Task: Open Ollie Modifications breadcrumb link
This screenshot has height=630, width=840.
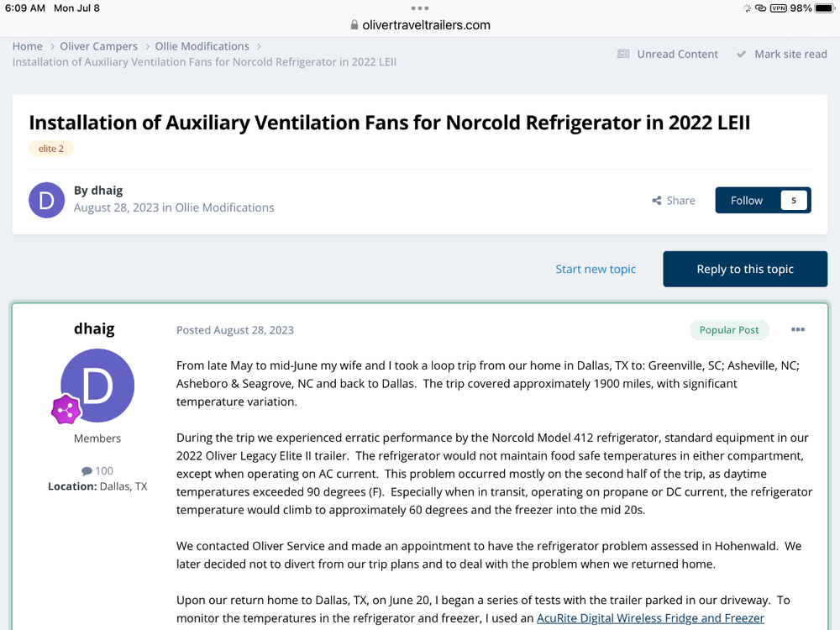Action: [202, 46]
